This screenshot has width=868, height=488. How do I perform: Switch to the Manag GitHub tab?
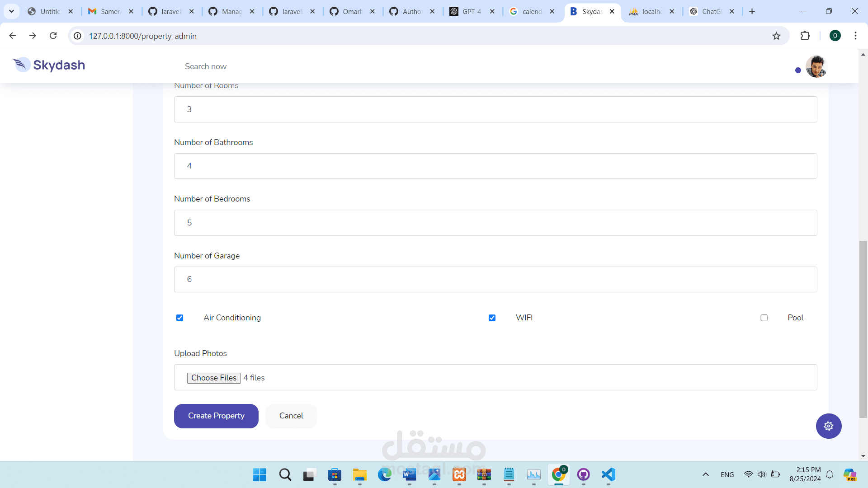(x=231, y=11)
